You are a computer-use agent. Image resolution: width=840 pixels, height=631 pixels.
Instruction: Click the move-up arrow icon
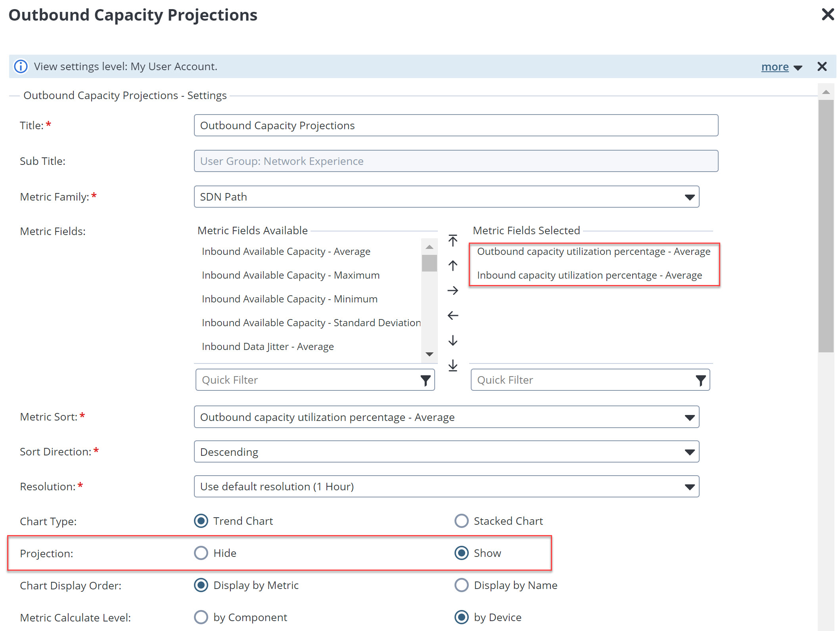coord(453,266)
